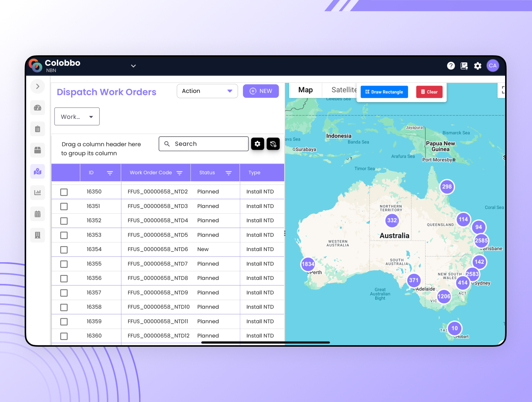Open the calendar icon in sidebar
Viewport: 532px width, 402px height.
coord(37,214)
